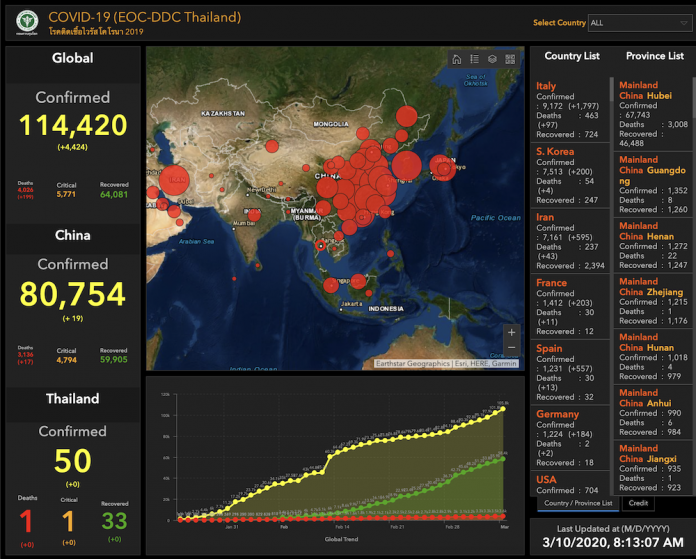
Task: Click the map home extent icon
Action: pos(457,59)
